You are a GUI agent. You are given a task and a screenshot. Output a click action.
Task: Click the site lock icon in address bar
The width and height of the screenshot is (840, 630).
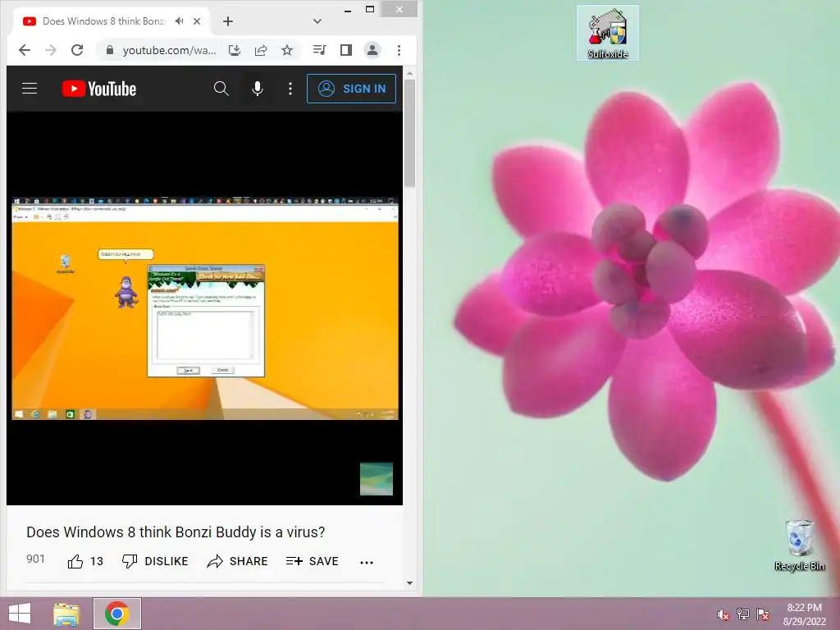point(110,50)
